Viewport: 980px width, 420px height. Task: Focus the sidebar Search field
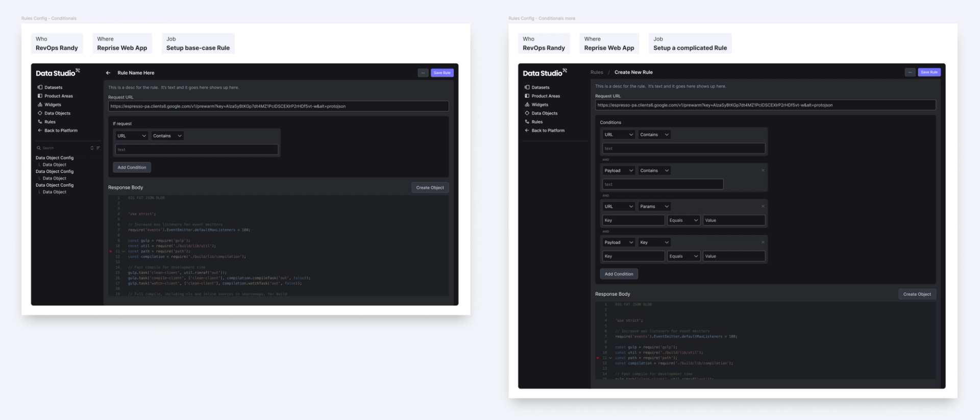tap(61, 148)
